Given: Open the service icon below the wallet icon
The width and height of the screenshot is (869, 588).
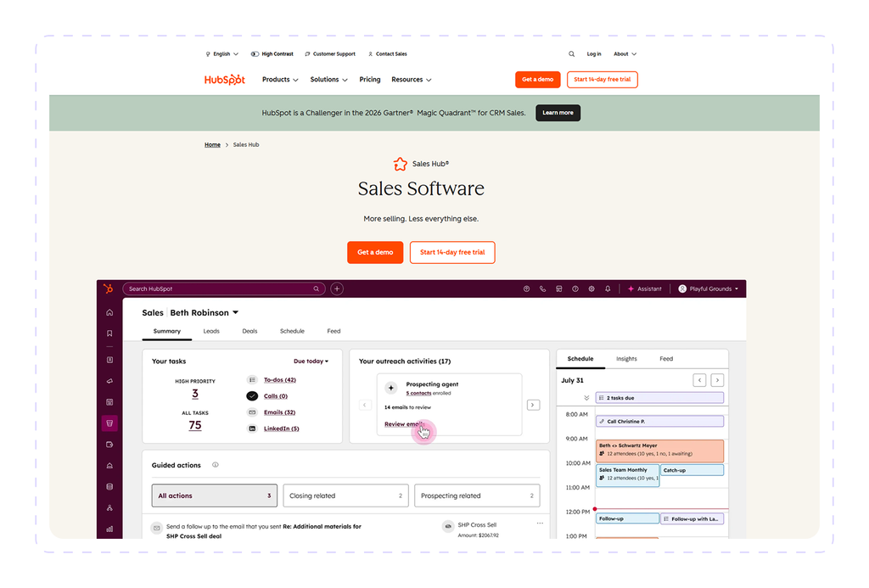Looking at the screenshot, I should (109, 466).
